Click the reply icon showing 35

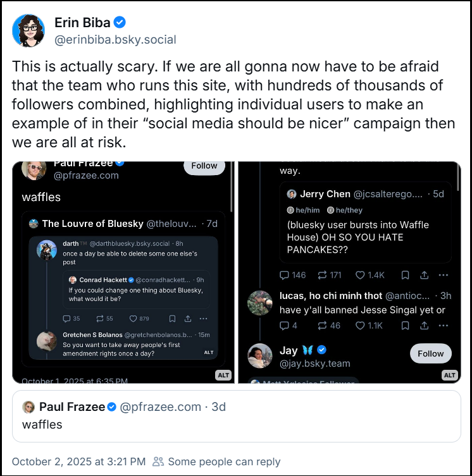67,319
